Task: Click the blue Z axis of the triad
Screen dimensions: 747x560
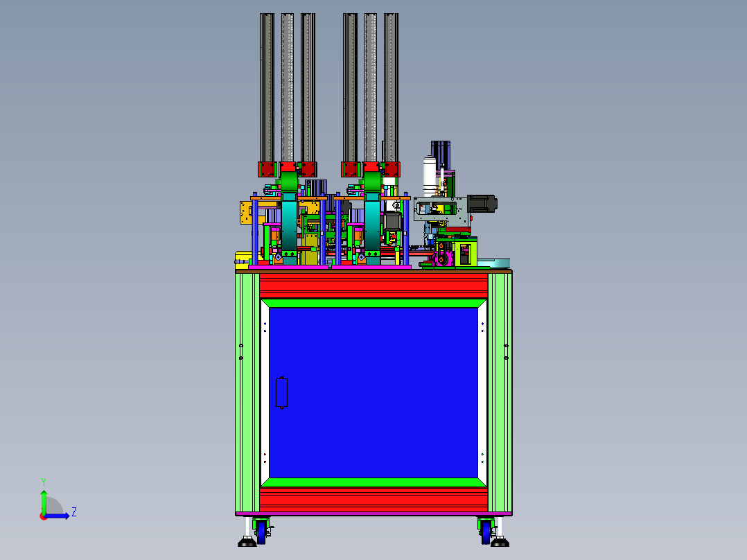Action: [x=57, y=516]
